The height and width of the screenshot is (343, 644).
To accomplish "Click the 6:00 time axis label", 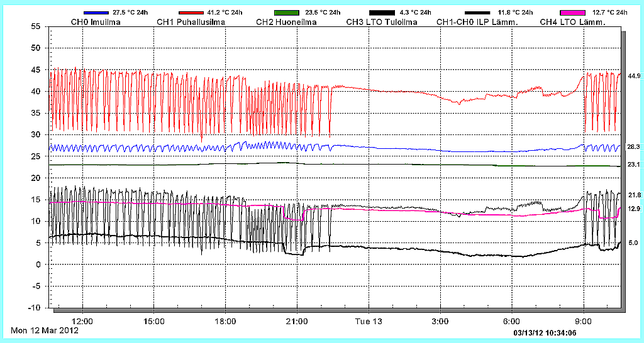I will tap(512, 320).
